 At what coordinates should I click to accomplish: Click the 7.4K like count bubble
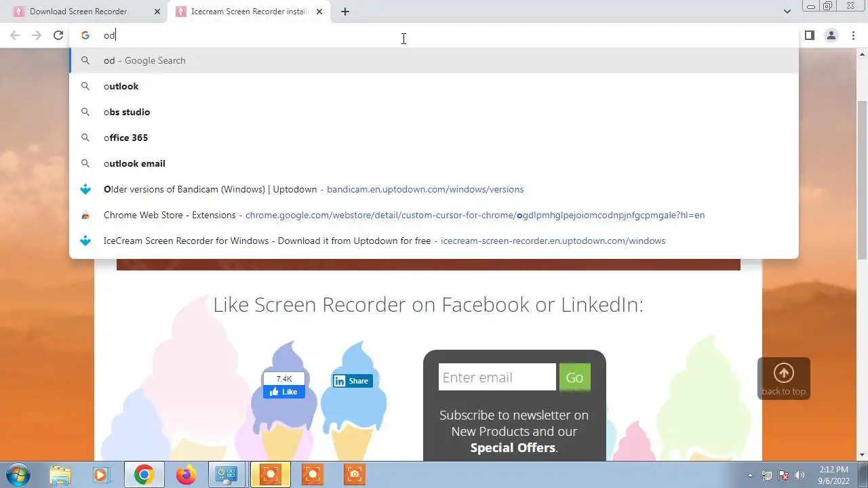point(284,378)
